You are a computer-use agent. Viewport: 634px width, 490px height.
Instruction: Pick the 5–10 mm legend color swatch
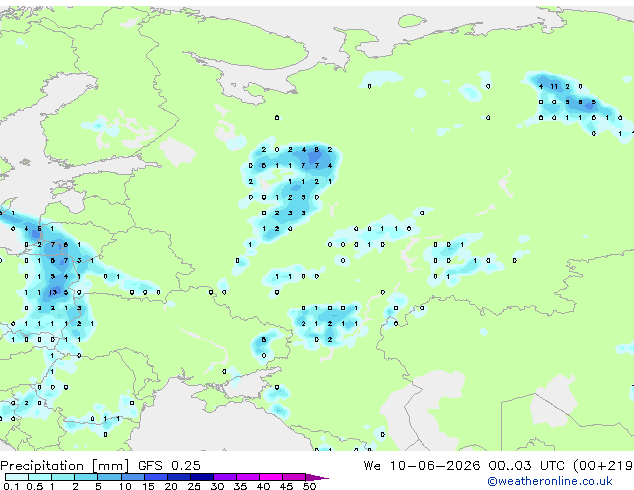(109, 477)
